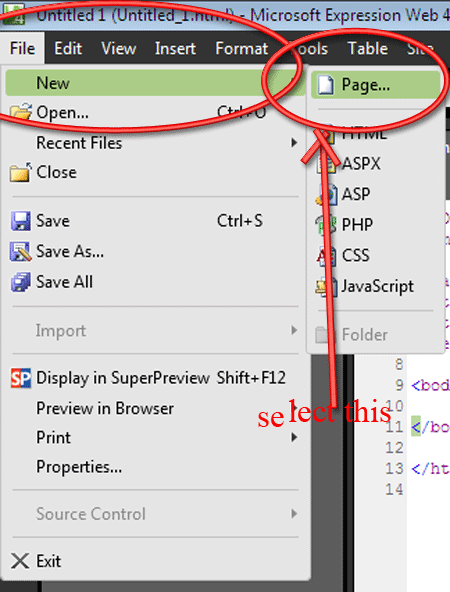The height and width of the screenshot is (592, 450).
Task: Click line number 8 in code editor
Action: click(x=399, y=364)
